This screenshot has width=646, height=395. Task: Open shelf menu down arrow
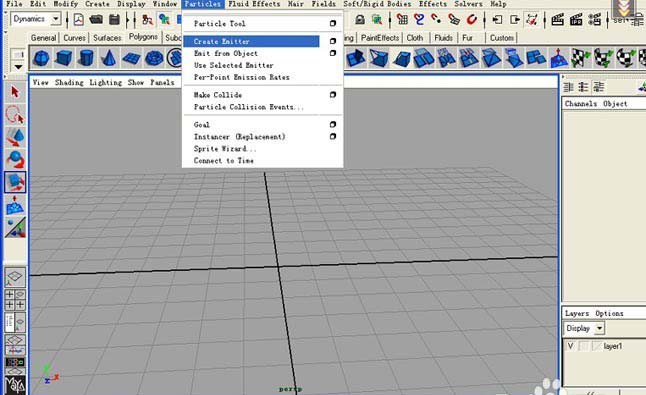point(19,67)
